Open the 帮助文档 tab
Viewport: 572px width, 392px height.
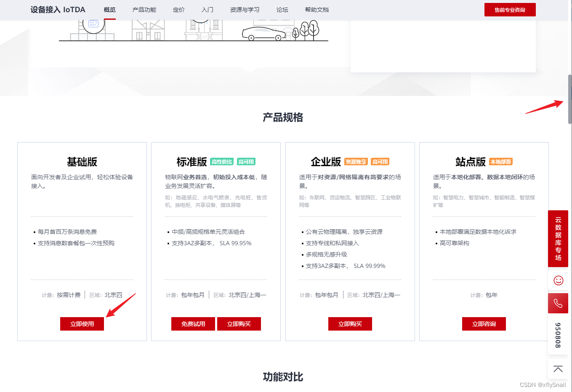[x=317, y=10]
